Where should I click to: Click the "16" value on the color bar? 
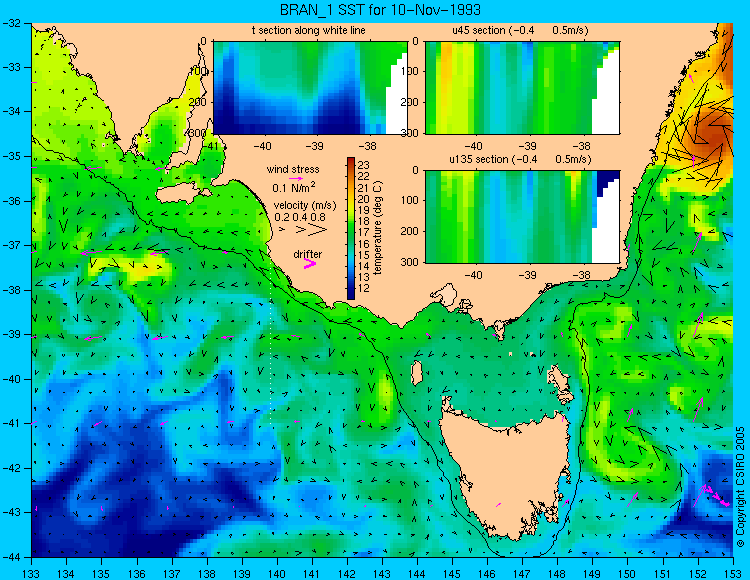(364, 244)
